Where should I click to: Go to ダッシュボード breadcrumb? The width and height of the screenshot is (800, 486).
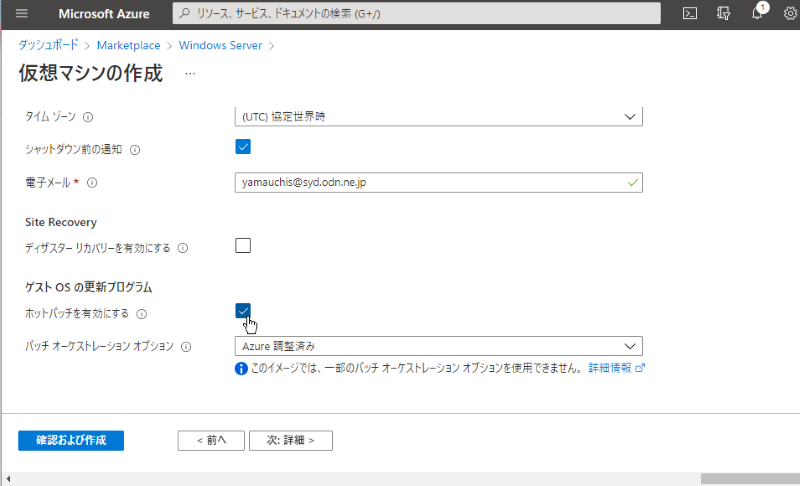coord(48,45)
